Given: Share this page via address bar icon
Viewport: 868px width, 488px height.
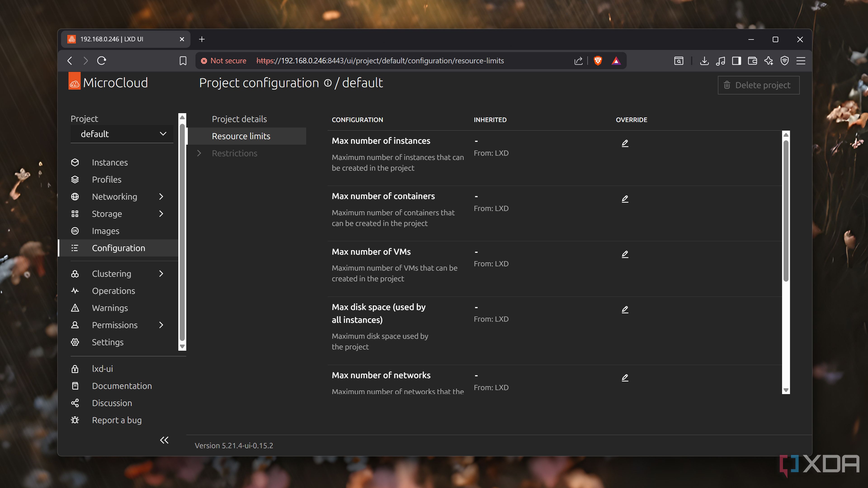Looking at the screenshot, I should click(578, 61).
